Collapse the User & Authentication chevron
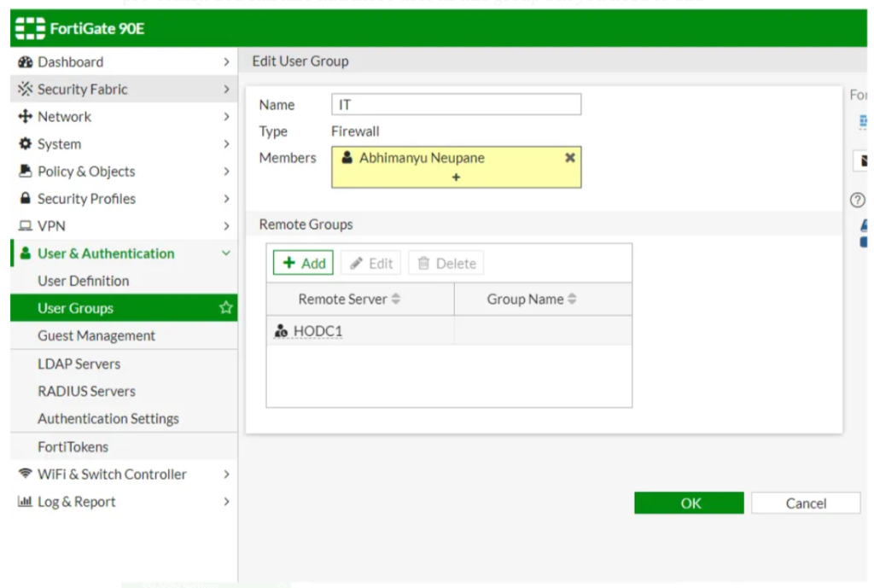Image resolution: width=874 pixels, height=588 pixels. coord(225,253)
